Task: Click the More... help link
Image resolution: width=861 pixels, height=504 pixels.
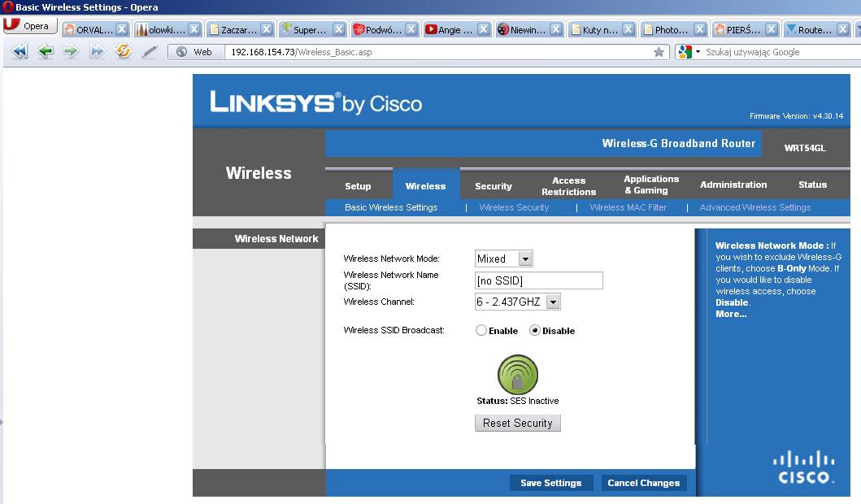Action: (x=731, y=314)
